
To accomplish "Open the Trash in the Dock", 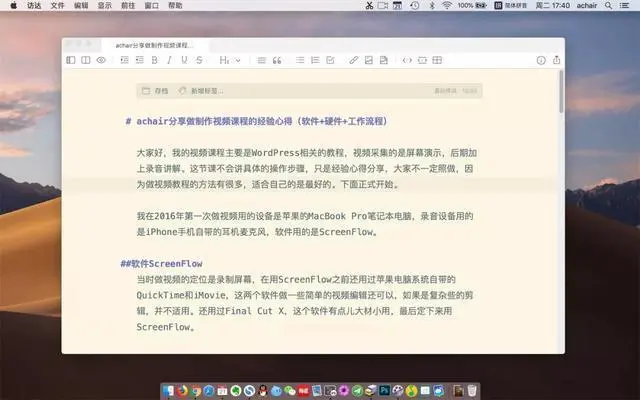I will pyautogui.click(x=472, y=391).
